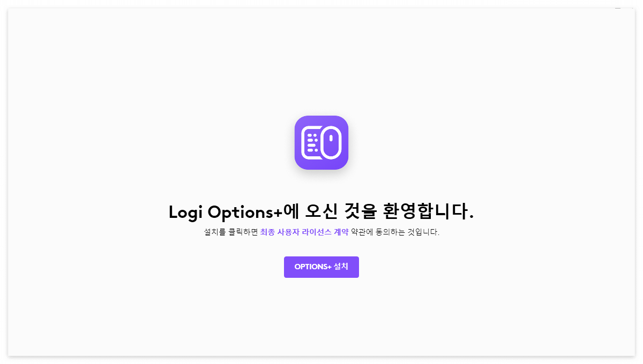Click the Logi Options+ welcome heading
Screen dimensions: 643x364
(322, 212)
